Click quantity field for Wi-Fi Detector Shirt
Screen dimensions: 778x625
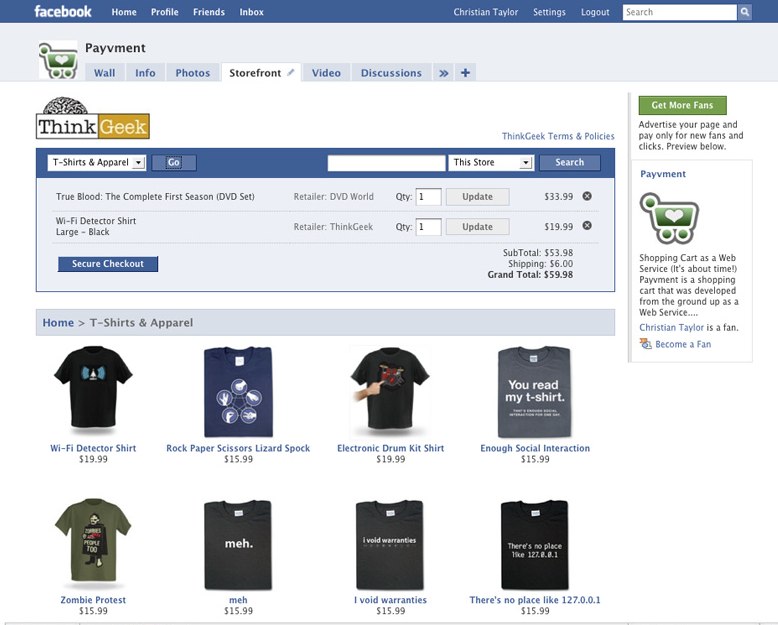click(x=428, y=227)
